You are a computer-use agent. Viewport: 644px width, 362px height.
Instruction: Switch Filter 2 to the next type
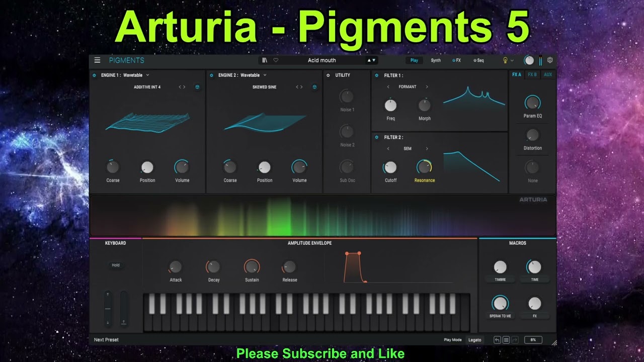coord(427,149)
